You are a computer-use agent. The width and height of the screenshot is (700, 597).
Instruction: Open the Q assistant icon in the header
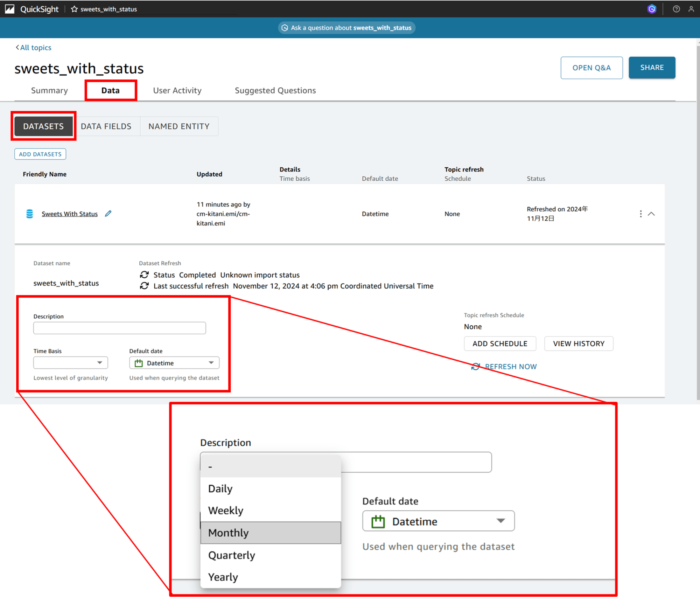coord(651,9)
